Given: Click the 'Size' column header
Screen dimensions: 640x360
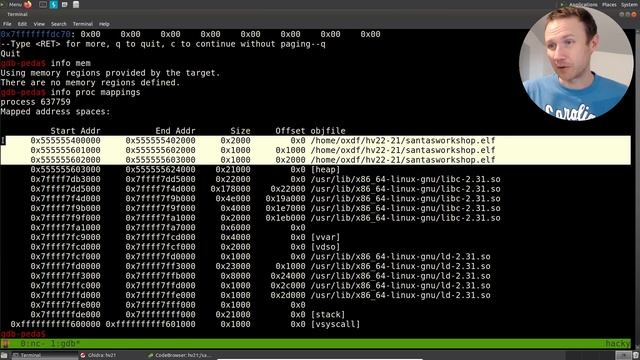Looking at the screenshot, I should [240, 131].
